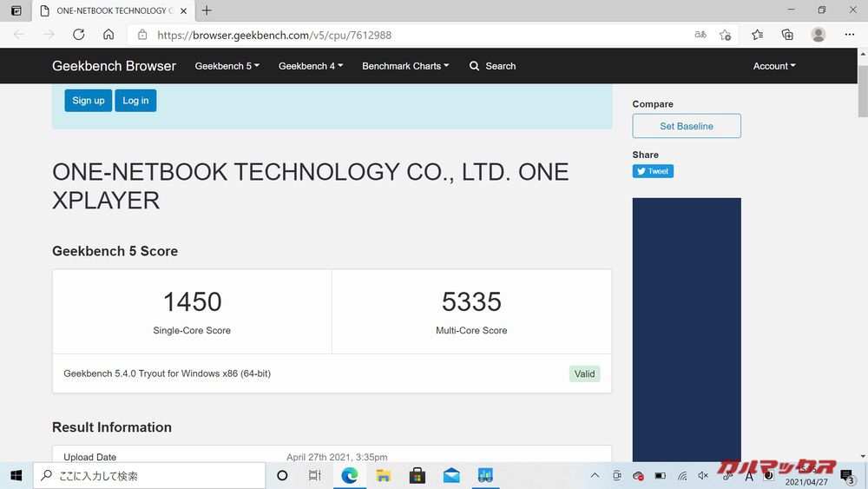Add this page to favorites star
The image size is (868, 489).
click(x=726, y=35)
